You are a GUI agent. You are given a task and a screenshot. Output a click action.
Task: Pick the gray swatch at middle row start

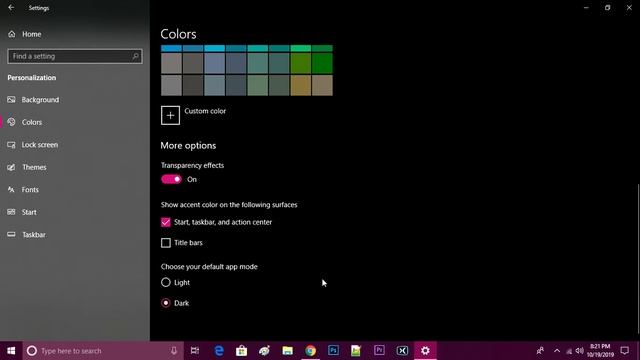tap(171, 63)
